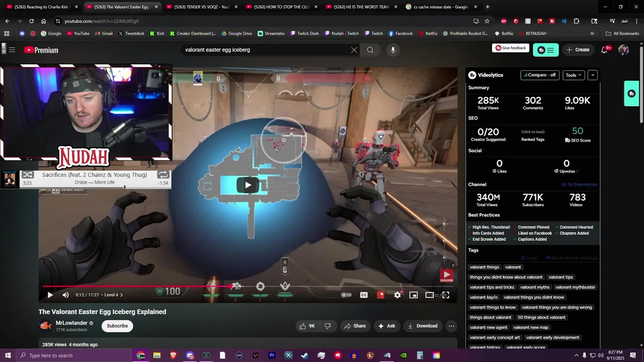Screen dimensions: 644x362
Task: Play the video from the player controls
Action: [x=50, y=295]
